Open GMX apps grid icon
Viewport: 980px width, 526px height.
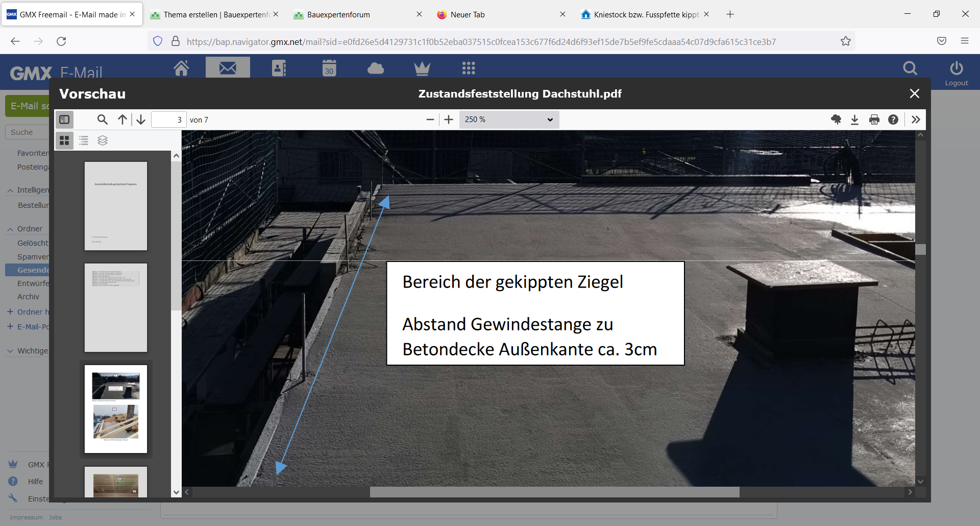pos(469,68)
